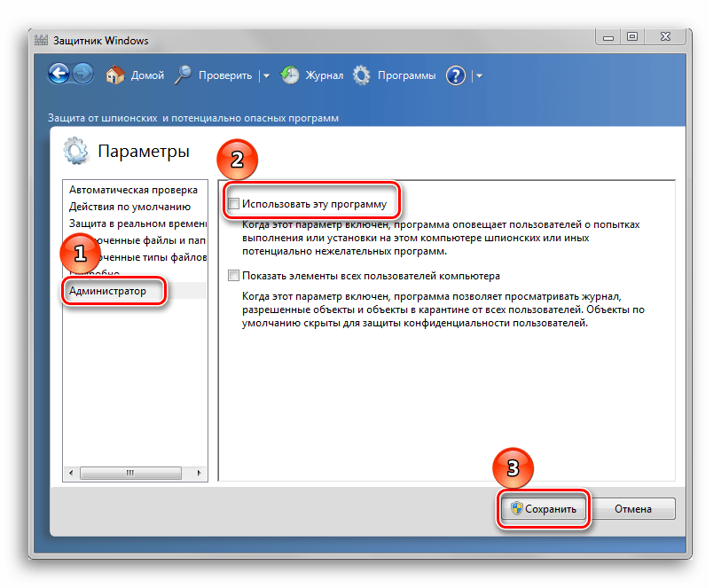Click the Программы toolbar label
721x588 pixels.
pos(406,75)
